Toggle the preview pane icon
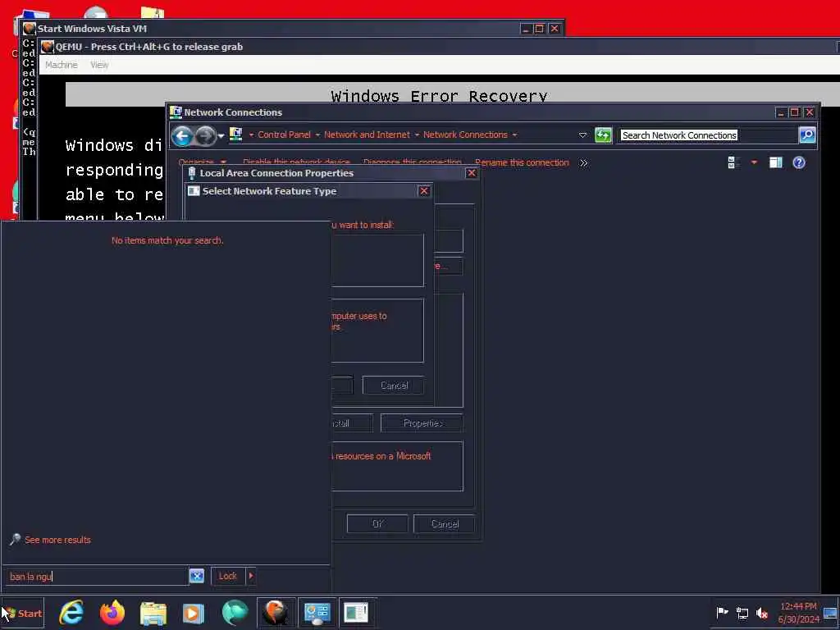Screen dimensions: 840x630 click(776, 162)
